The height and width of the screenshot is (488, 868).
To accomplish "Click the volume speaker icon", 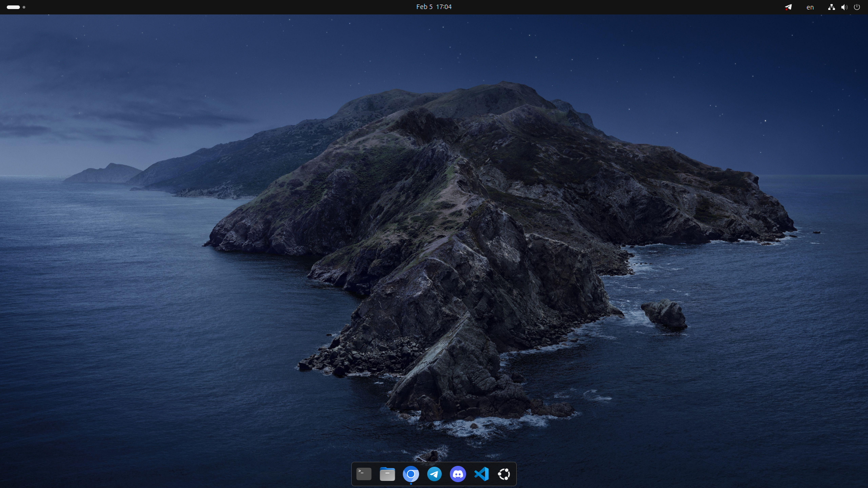I will click(844, 7).
